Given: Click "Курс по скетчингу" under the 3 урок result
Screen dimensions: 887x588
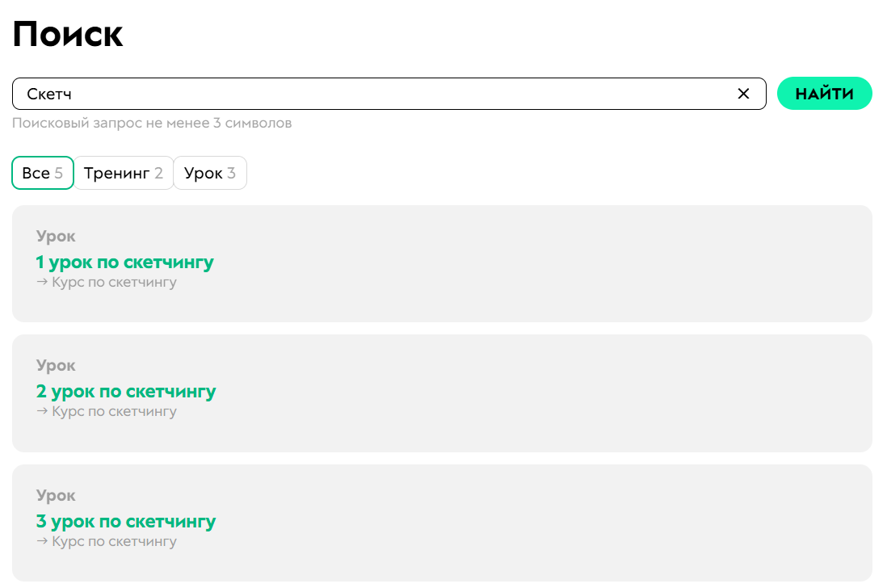Looking at the screenshot, I should point(114,541).
